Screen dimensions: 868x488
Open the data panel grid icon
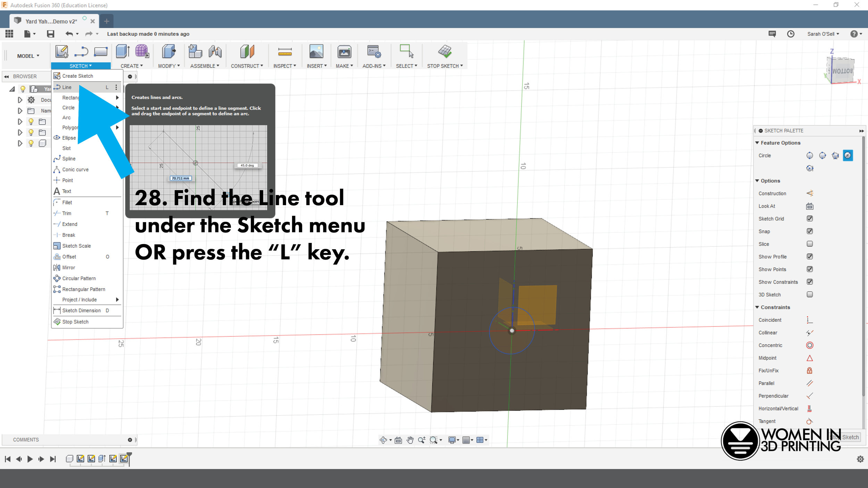point(9,34)
